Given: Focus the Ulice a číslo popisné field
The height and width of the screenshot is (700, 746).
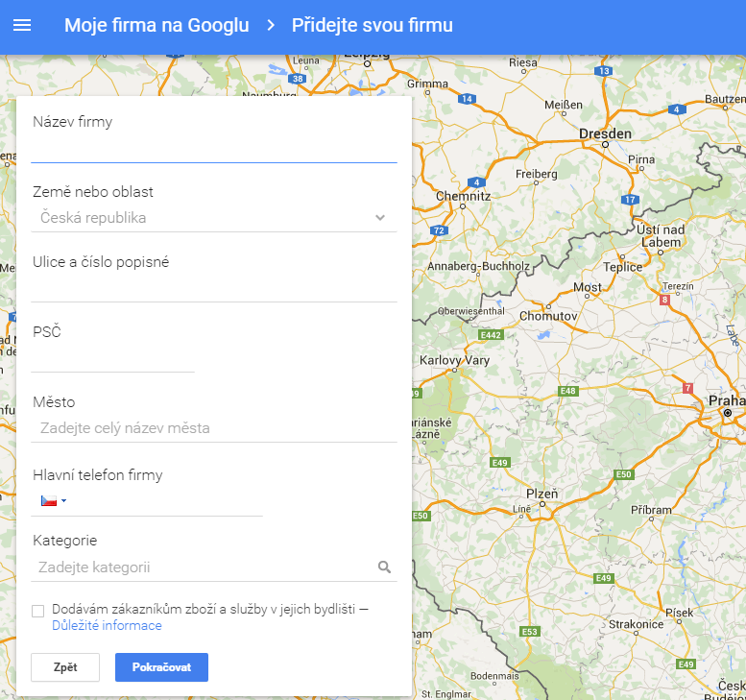Looking at the screenshot, I should click(214, 288).
